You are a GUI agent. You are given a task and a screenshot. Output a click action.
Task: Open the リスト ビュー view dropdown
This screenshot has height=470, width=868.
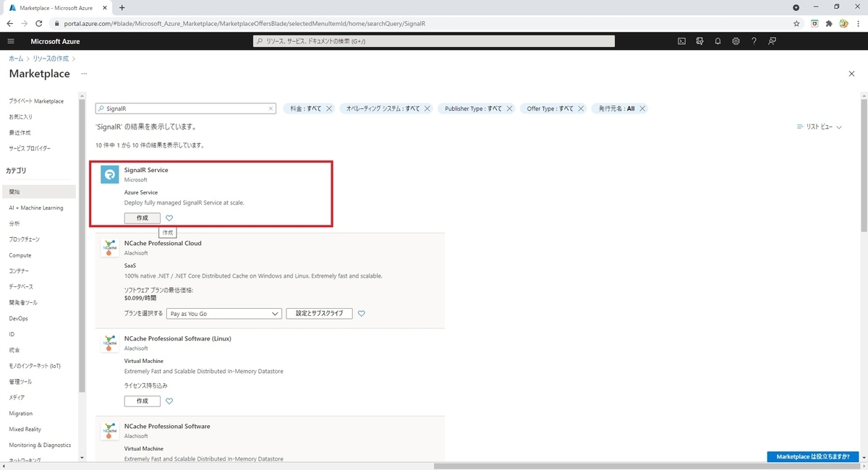(819, 127)
